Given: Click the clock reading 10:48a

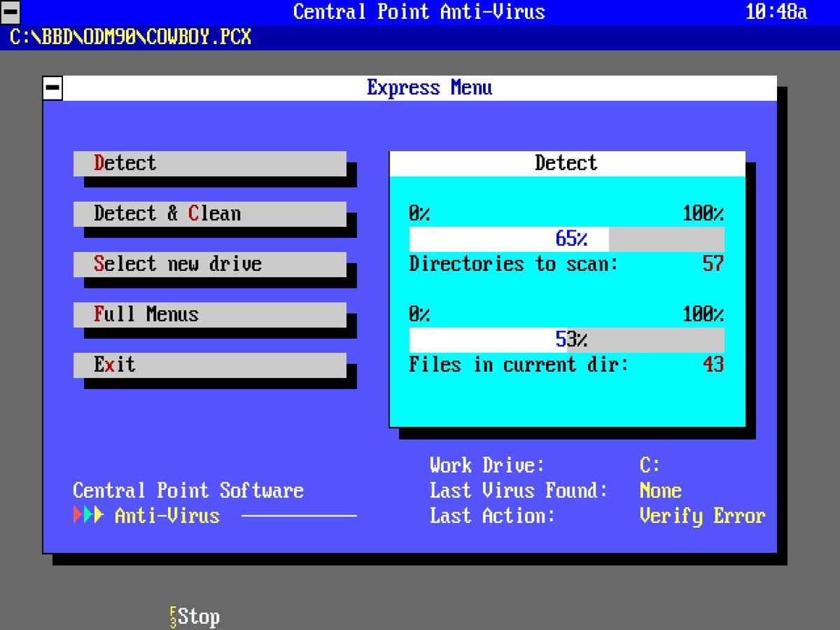Looking at the screenshot, I should click(x=776, y=12).
